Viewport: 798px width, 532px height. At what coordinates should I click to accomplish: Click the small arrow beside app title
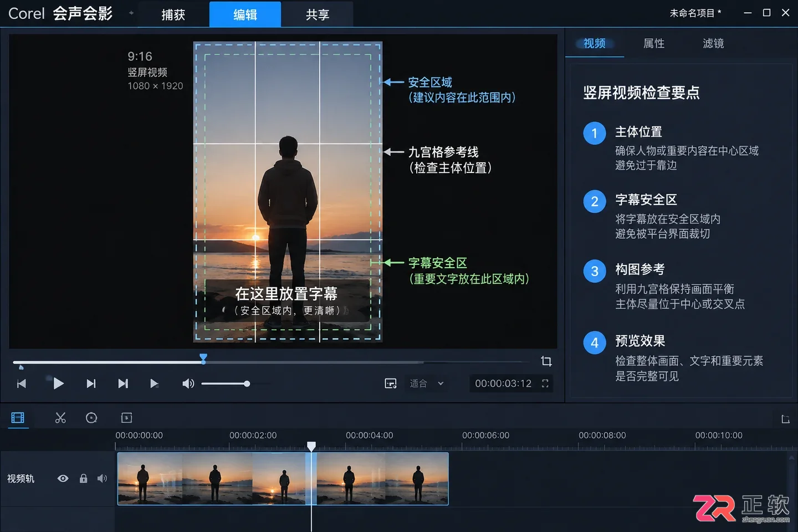tap(131, 13)
